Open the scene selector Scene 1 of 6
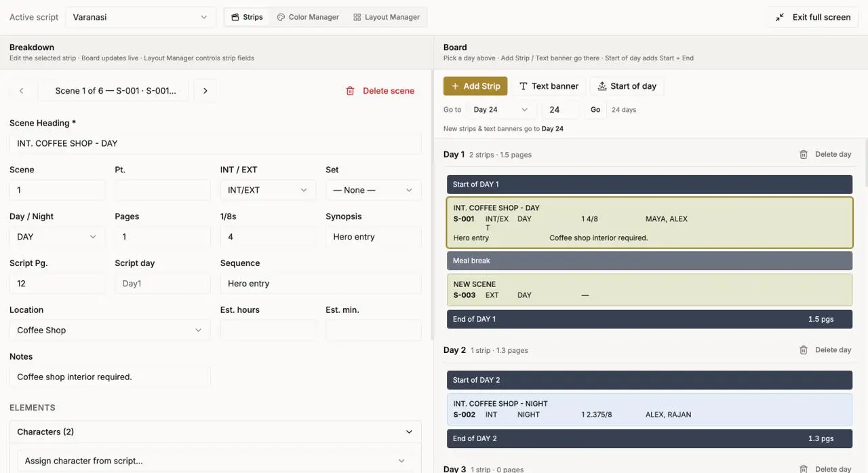Viewport: 868px width, 473px height. coord(113,91)
